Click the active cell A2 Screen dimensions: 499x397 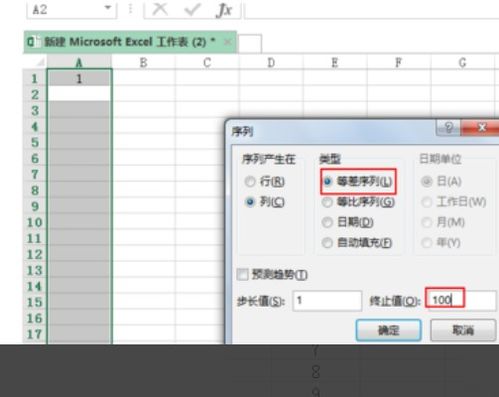point(79,94)
